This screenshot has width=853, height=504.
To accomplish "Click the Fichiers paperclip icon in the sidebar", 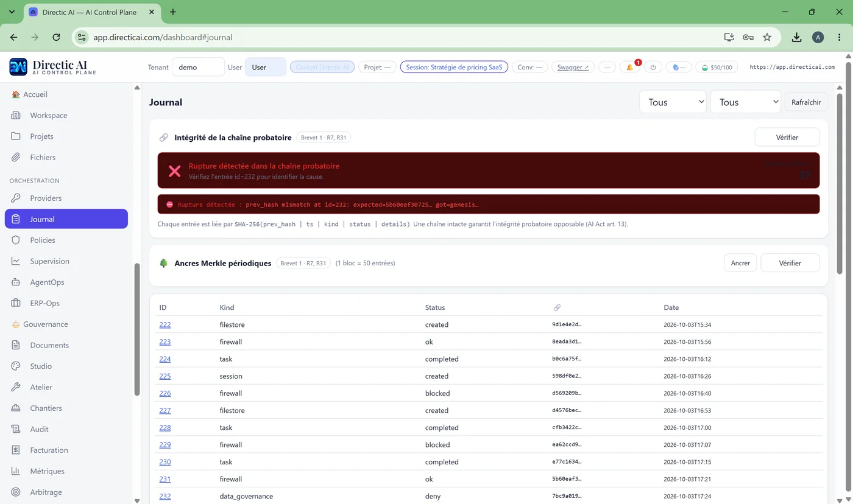I will 16,157.
